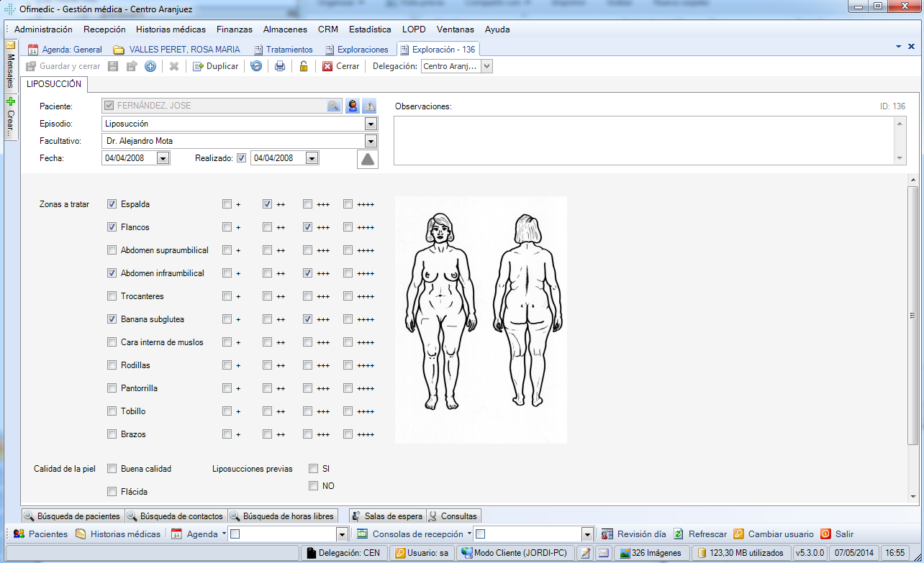Image resolution: width=924 pixels, height=563 pixels.
Task: Click the Duplicar button
Action: tap(215, 66)
